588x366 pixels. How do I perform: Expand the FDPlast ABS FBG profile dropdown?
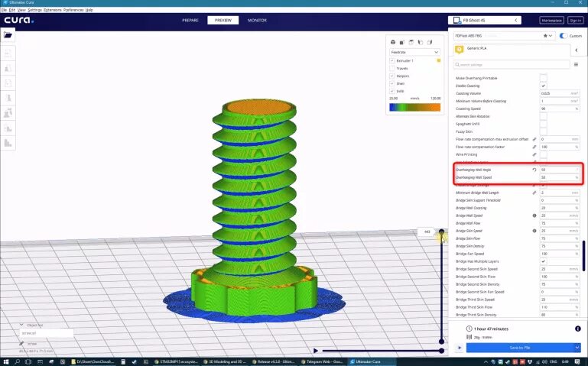[x=504, y=36]
